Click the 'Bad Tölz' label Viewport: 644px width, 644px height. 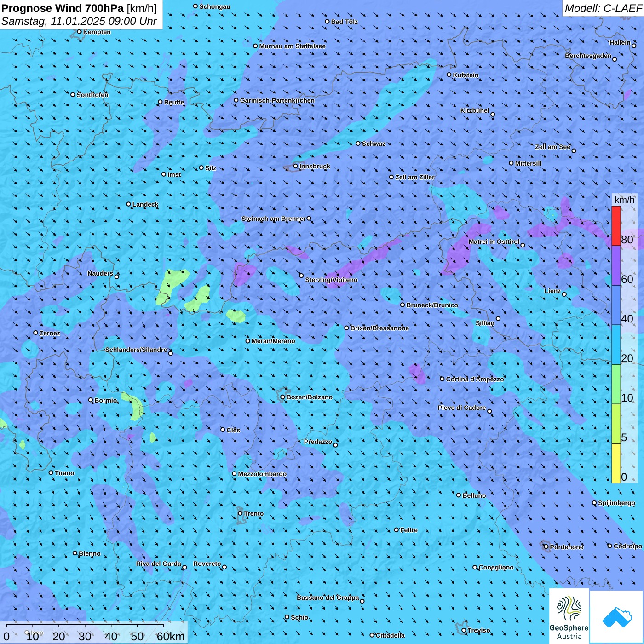click(x=344, y=22)
